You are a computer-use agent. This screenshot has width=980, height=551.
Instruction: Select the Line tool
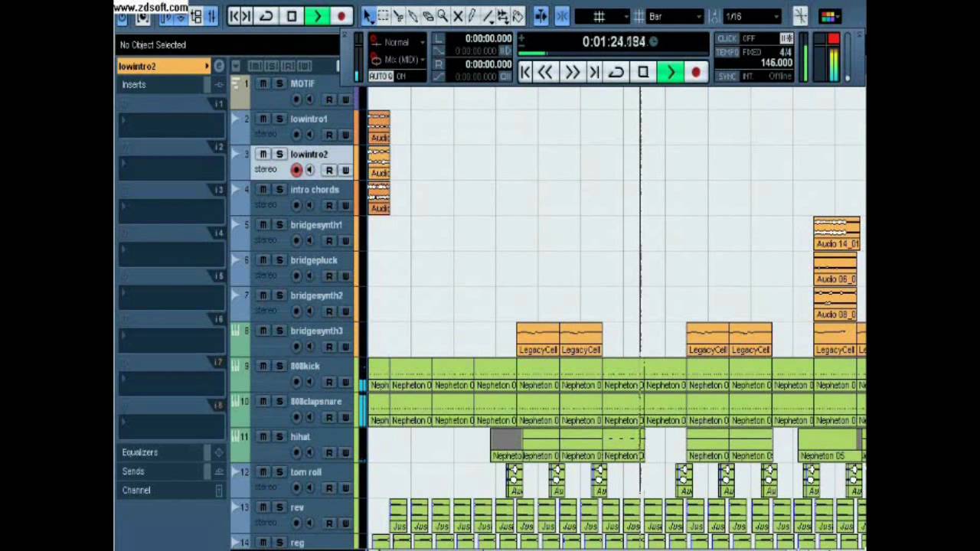tap(488, 16)
